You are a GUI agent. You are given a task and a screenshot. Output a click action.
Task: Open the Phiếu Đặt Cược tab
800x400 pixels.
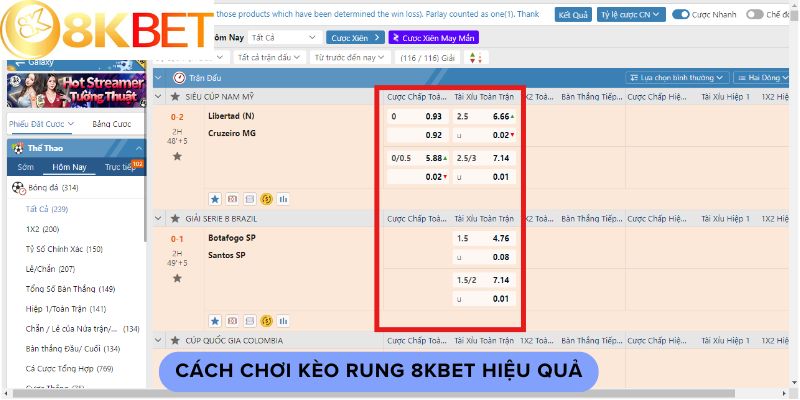41,124
